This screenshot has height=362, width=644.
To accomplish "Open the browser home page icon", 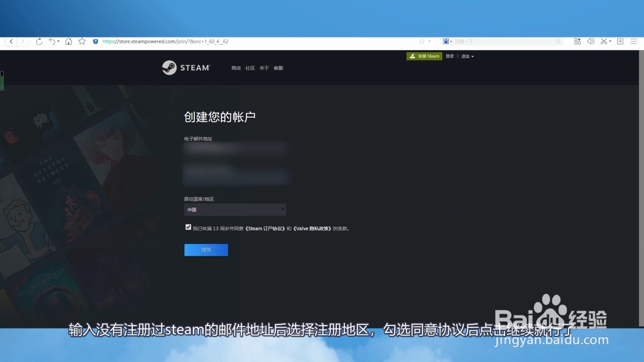I will pos(68,41).
